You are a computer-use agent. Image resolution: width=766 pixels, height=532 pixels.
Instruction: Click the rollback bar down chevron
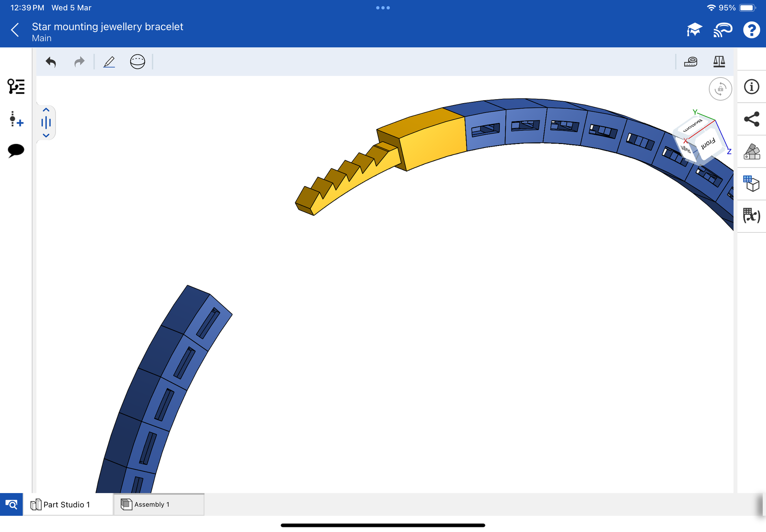pos(46,135)
